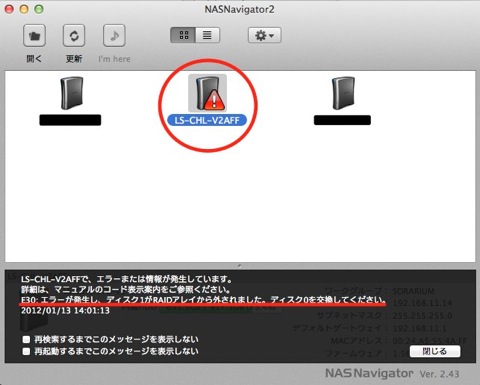Image resolution: width=480 pixels, height=385 pixels.
Task: Click the LS-CHL-V2AFF device name label
Action: [x=207, y=120]
